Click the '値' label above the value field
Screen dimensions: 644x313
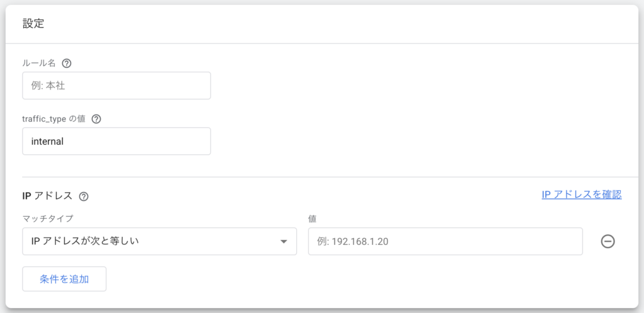point(312,219)
